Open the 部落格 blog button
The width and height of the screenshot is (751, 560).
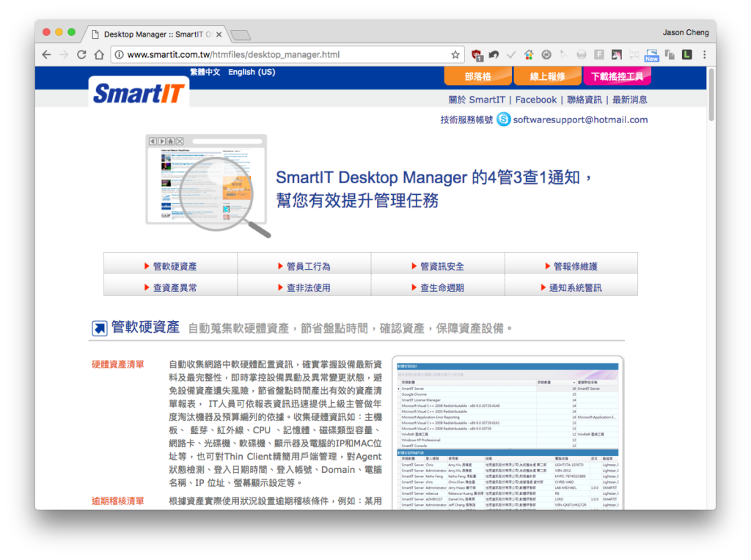tap(478, 76)
